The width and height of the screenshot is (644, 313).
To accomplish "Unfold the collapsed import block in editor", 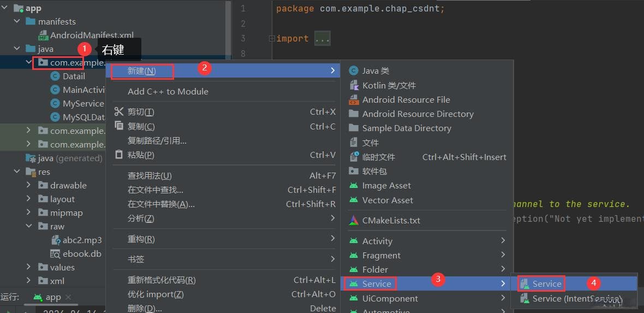I will pos(271,38).
